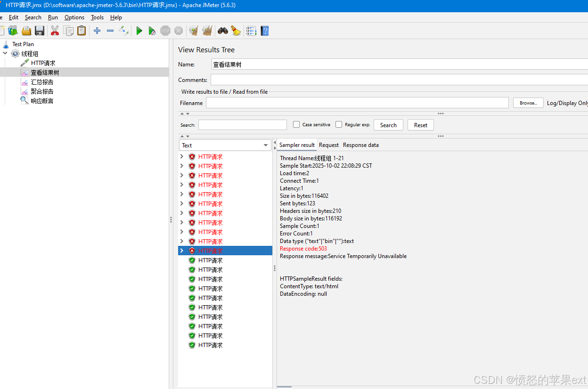Click the Sample Start timestamp line
Viewport: 588px width, 389px height.
tap(326, 166)
